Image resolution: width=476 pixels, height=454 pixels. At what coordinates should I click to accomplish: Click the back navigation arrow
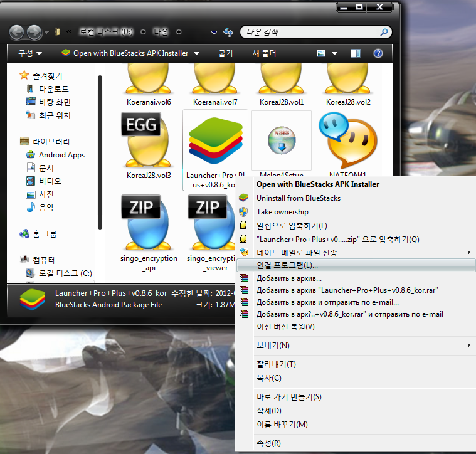click(x=16, y=32)
